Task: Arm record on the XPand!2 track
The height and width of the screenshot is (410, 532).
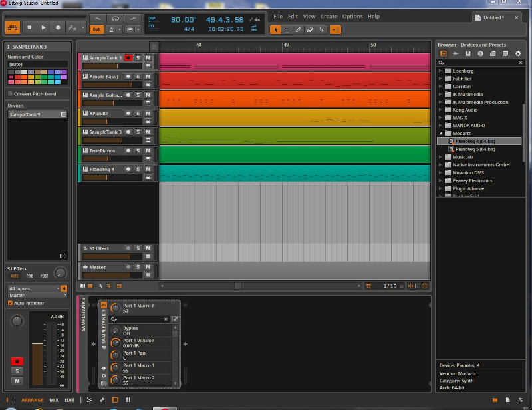Action: (x=128, y=113)
